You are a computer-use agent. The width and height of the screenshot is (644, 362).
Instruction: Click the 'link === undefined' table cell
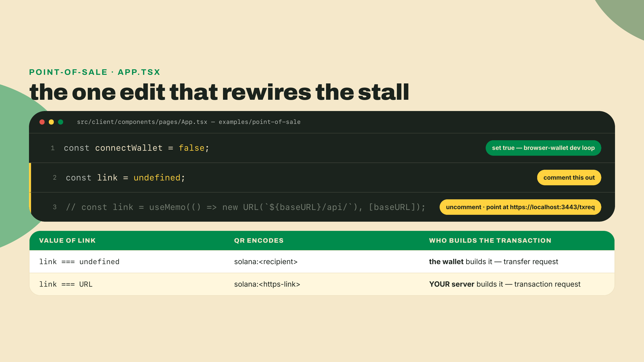coord(79,262)
